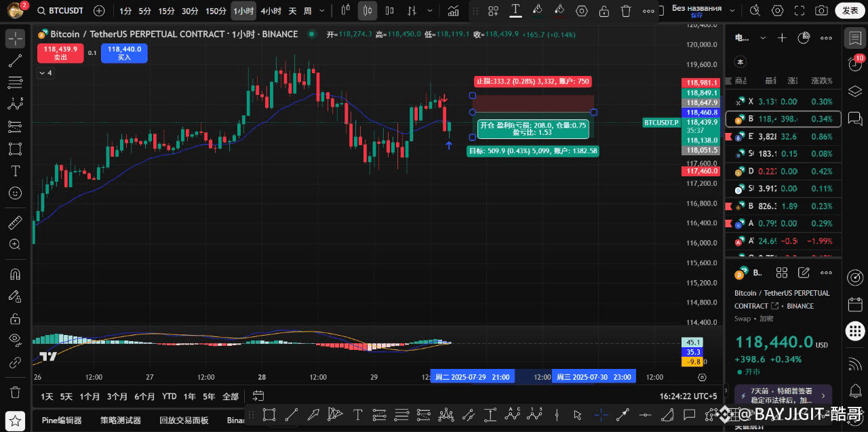Viewport: 868px width, 432px height.
Task: Toggle lock all drawings in left sidebar
Action: pos(15,318)
